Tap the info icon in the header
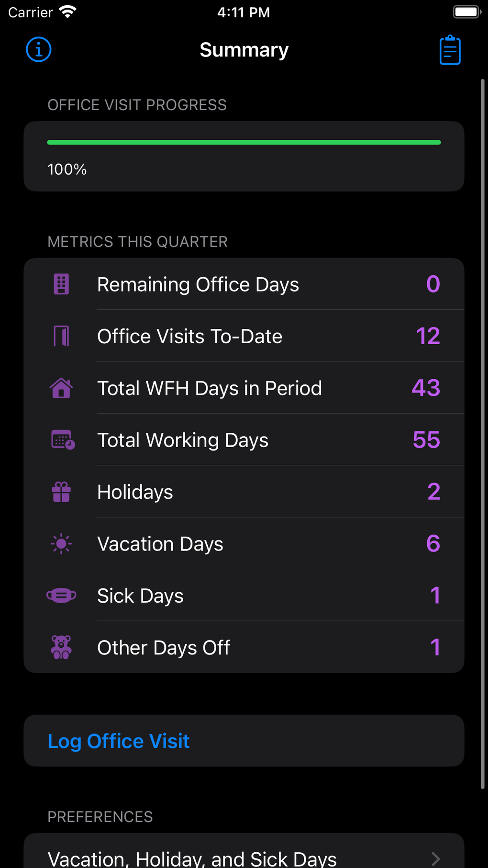The height and width of the screenshot is (868, 488). point(39,50)
